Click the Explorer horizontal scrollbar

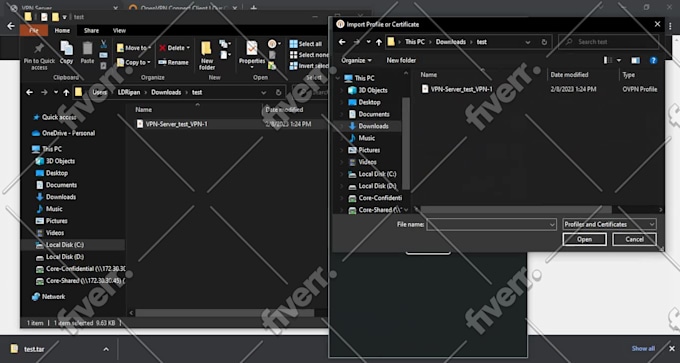pyautogui.click(x=225, y=313)
